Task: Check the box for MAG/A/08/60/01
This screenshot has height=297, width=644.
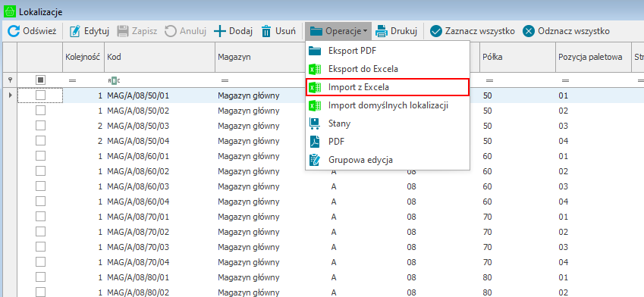Action: [40, 156]
